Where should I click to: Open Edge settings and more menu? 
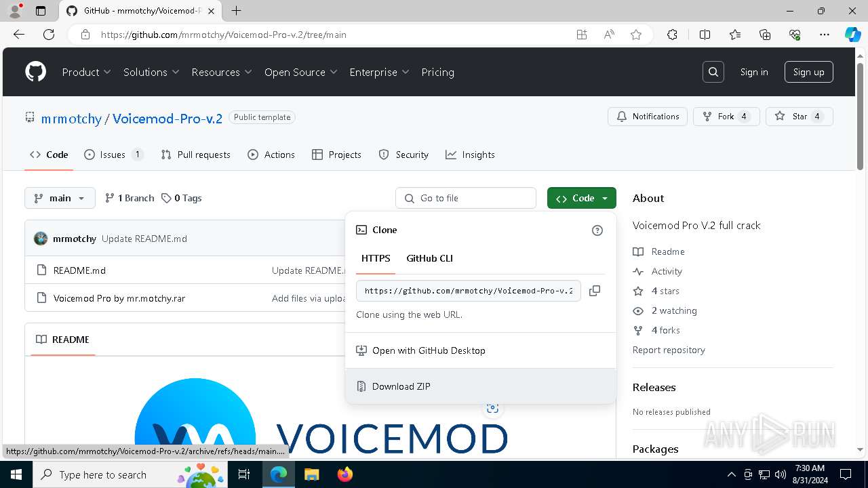[825, 35]
